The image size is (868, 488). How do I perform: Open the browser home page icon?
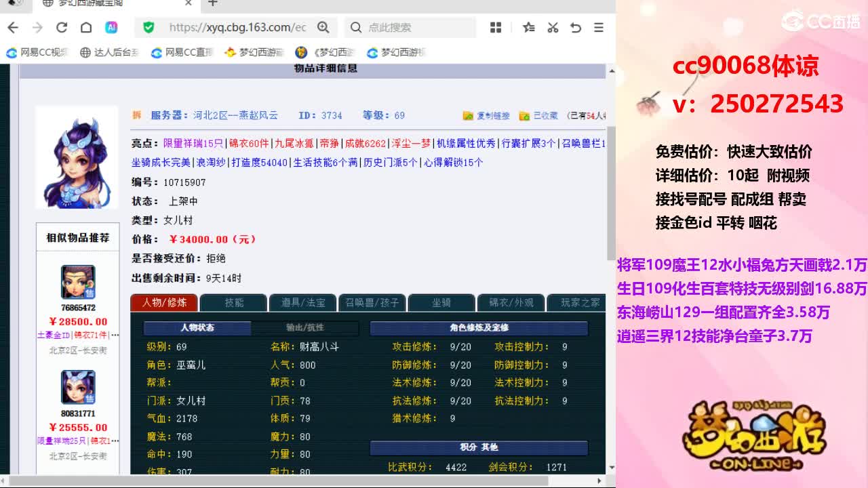(86, 27)
